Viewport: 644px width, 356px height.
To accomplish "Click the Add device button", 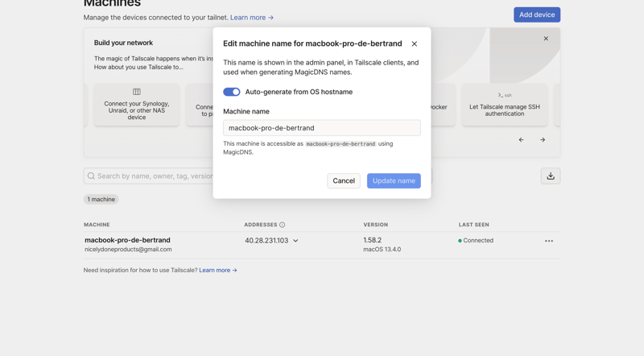I will [537, 14].
